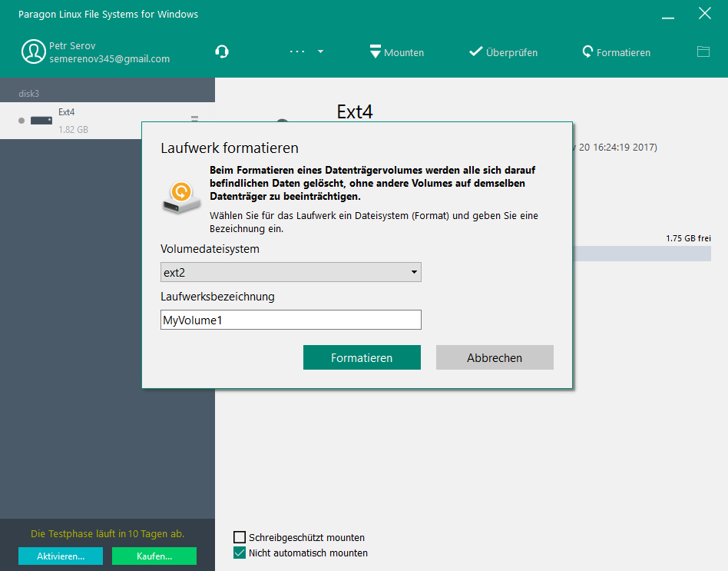This screenshot has height=571, width=728.
Task: Enable Schreibgeschützt mounten checkbox
Action: click(x=240, y=537)
